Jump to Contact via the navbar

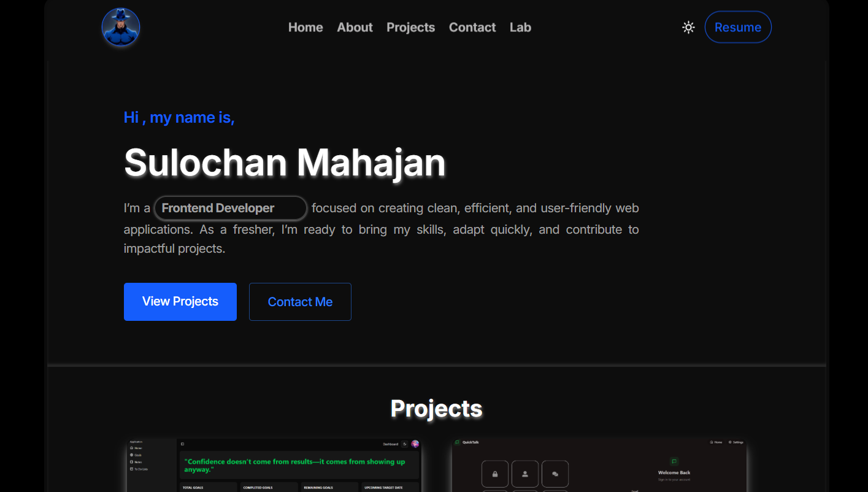[x=472, y=28]
